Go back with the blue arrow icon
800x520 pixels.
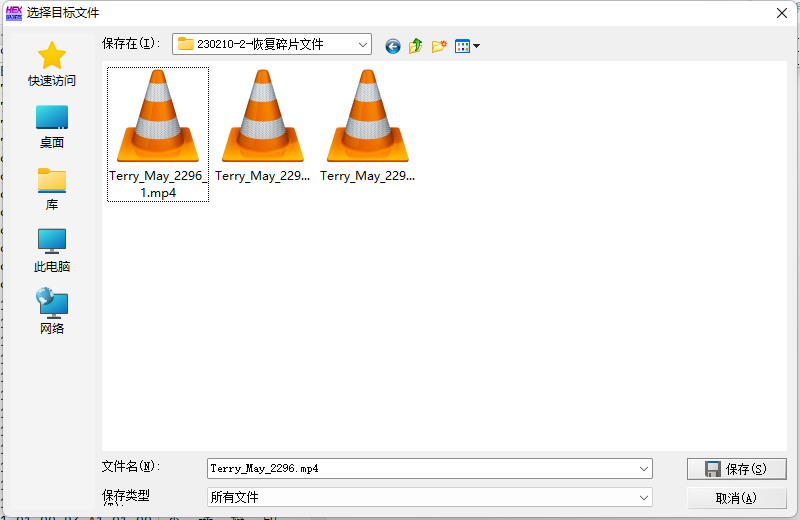pos(392,46)
